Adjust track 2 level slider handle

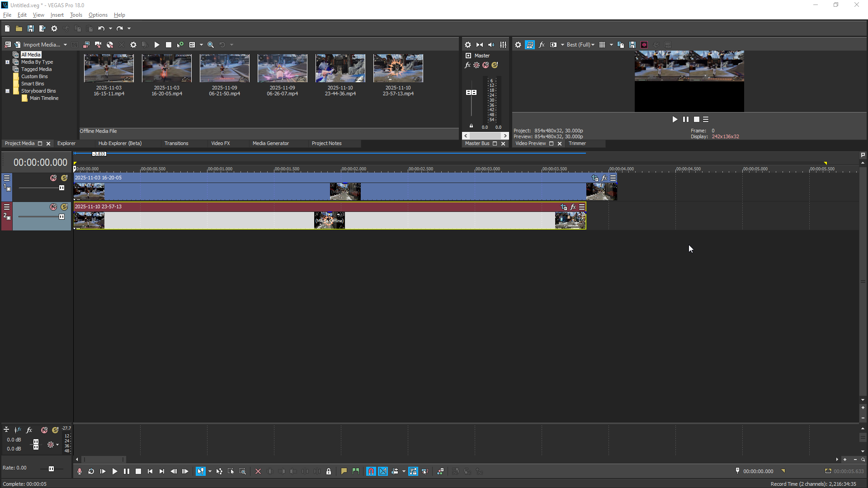click(61, 217)
